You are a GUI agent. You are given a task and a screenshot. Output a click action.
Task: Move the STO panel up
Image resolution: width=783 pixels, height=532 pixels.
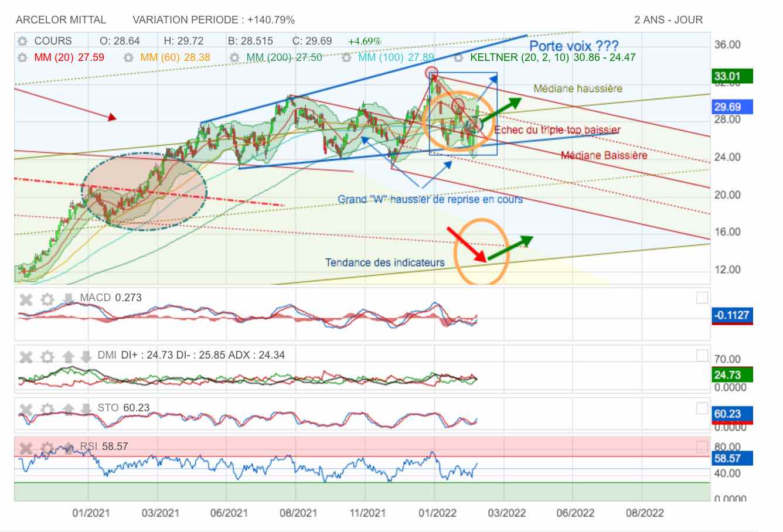[68, 409]
